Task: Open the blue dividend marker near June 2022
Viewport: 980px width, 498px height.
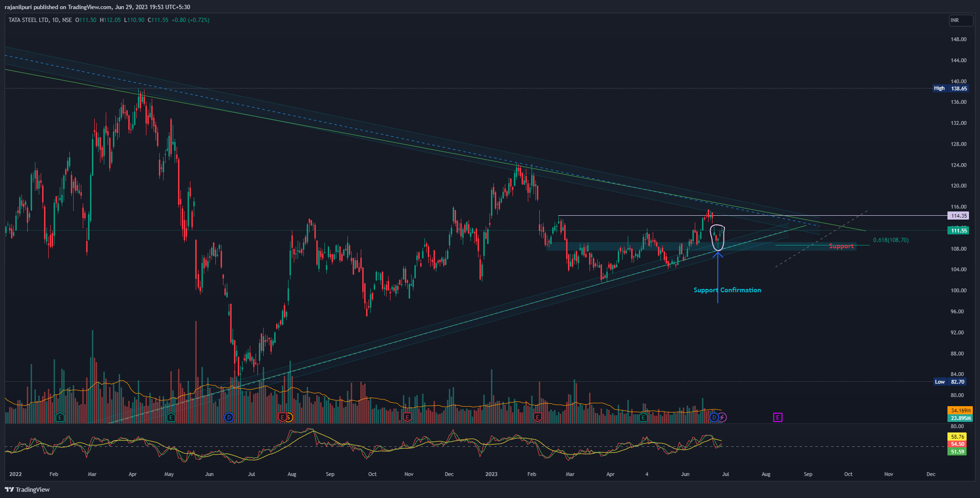Action: pyautogui.click(x=229, y=418)
